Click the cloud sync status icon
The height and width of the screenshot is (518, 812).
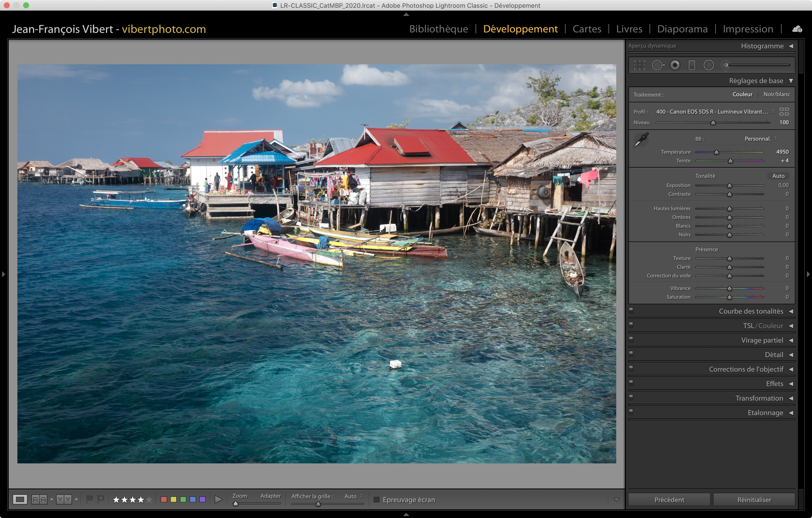pyautogui.click(x=797, y=29)
